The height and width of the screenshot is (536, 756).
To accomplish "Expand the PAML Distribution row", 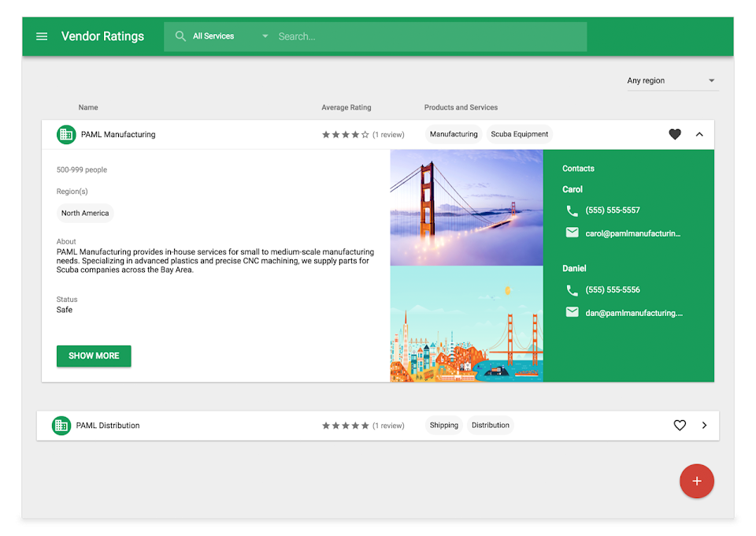I will pyautogui.click(x=704, y=426).
